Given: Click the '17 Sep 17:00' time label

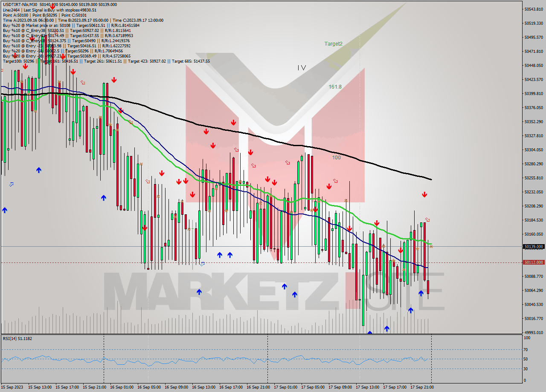Looking at the screenshot, I should pyautogui.click(x=395, y=387).
